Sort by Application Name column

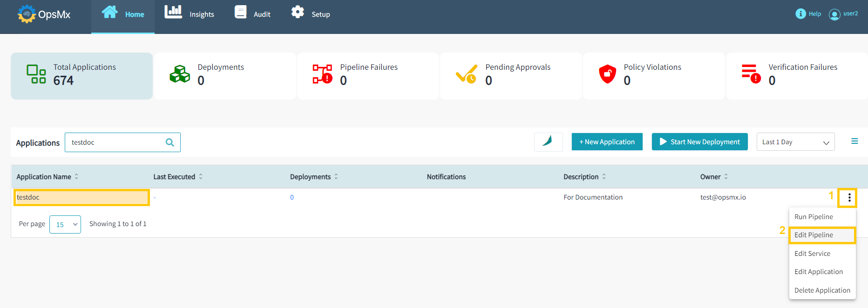tap(76, 177)
